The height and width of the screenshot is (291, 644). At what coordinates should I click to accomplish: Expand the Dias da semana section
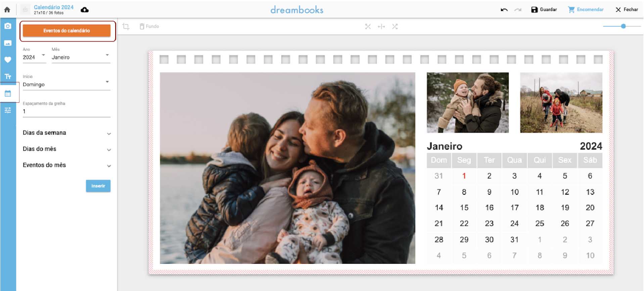click(x=66, y=133)
